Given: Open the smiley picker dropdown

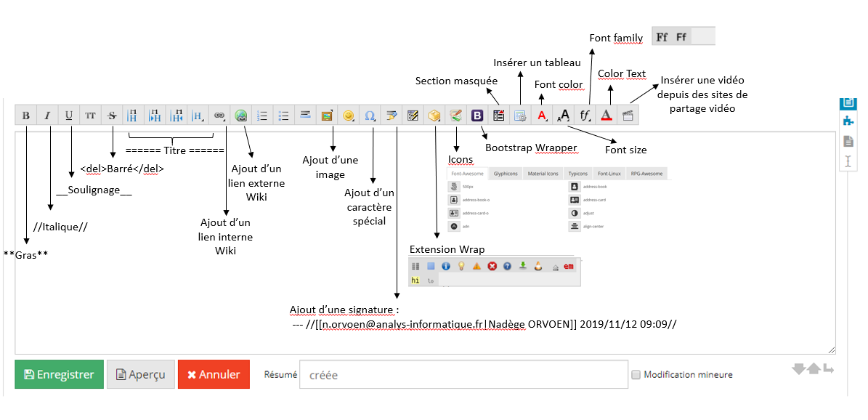Looking at the screenshot, I should click(349, 115).
